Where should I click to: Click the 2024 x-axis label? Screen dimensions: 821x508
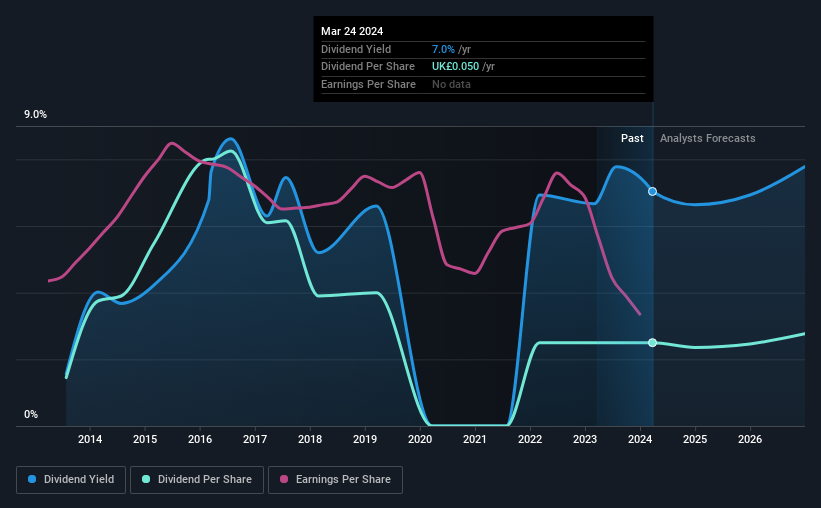tap(640, 439)
